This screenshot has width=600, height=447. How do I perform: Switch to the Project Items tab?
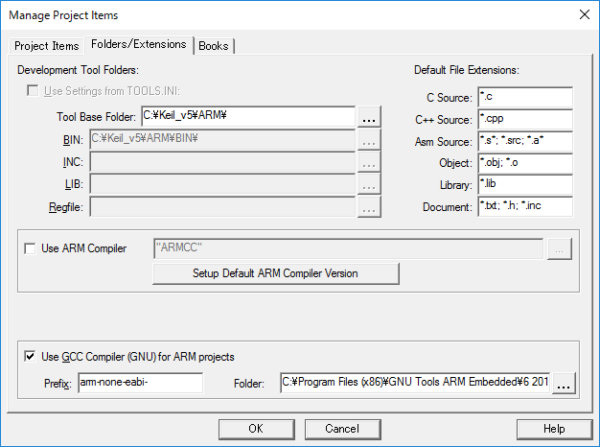coord(46,46)
